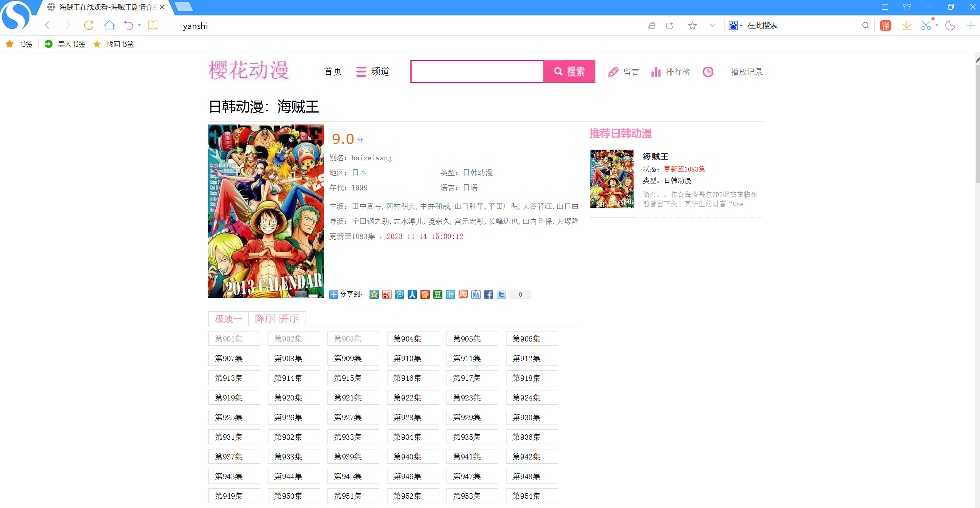Click the browser refresh icon
980x508 pixels.
click(x=89, y=25)
